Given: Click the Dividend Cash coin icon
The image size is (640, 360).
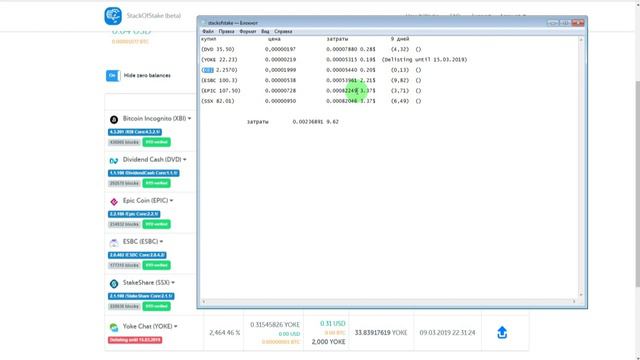Looking at the screenshot, I should pyautogui.click(x=114, y=160).
